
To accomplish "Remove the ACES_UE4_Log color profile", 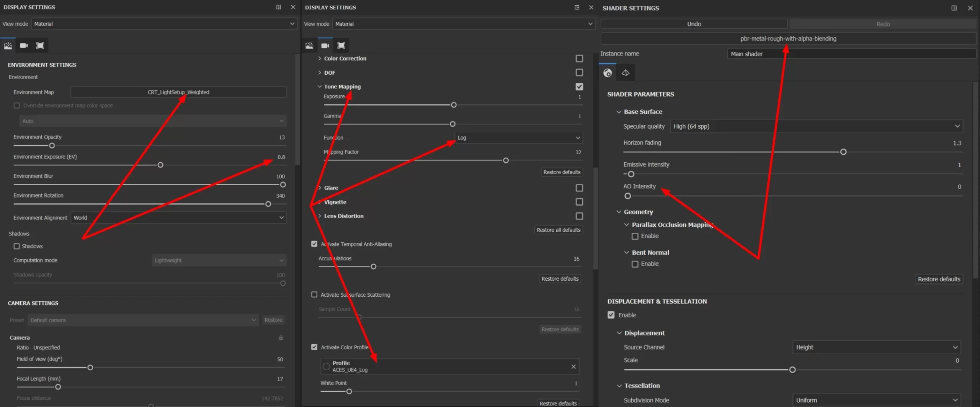I will coord(573,366).
